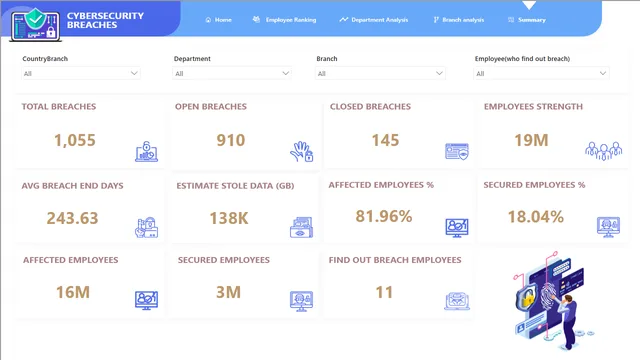Expand the Employee filter chevron arrow
The height and width of the screenshot is (360, 640).
(602, 73)
